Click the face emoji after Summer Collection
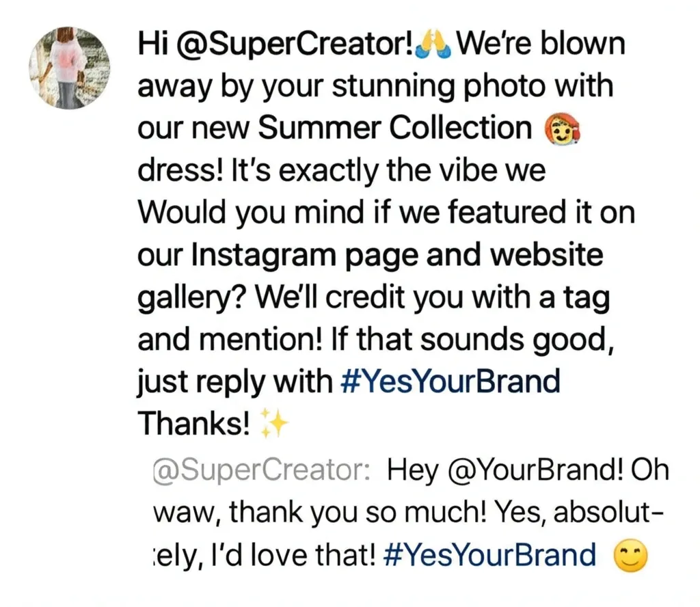This screenshot has width=700, height=607. tap(561, 128)
